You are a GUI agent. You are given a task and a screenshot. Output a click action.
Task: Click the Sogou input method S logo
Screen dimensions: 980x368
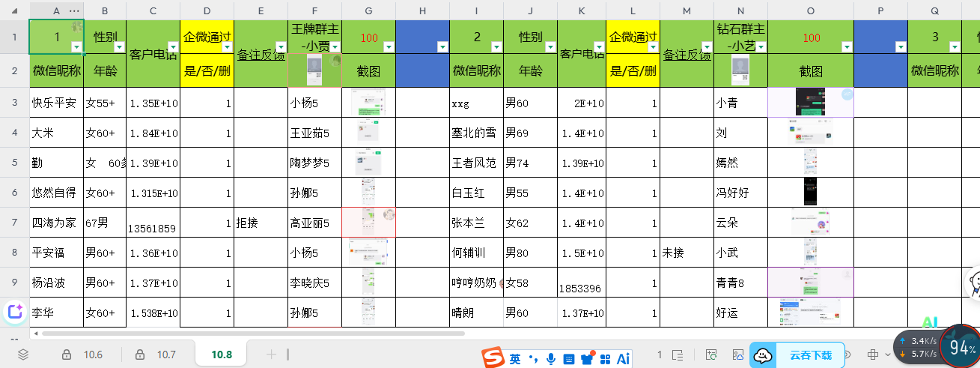pos(491,357)
